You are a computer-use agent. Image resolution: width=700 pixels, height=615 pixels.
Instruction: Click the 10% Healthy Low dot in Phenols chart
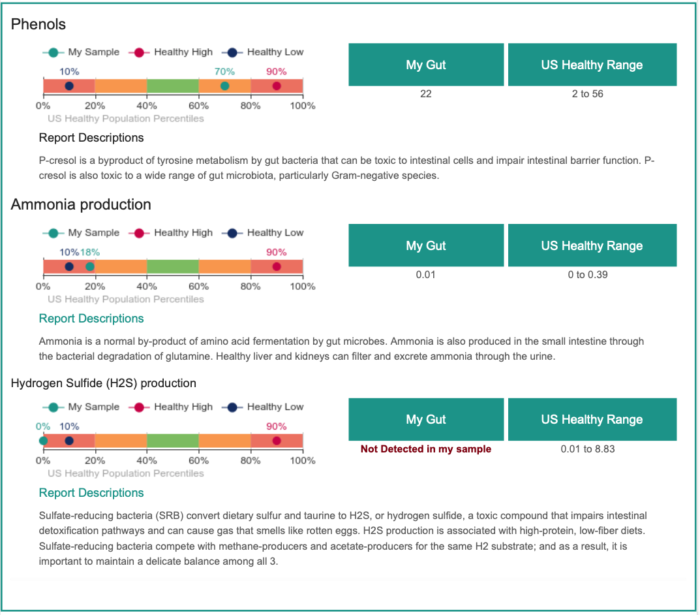click(68, 86)
